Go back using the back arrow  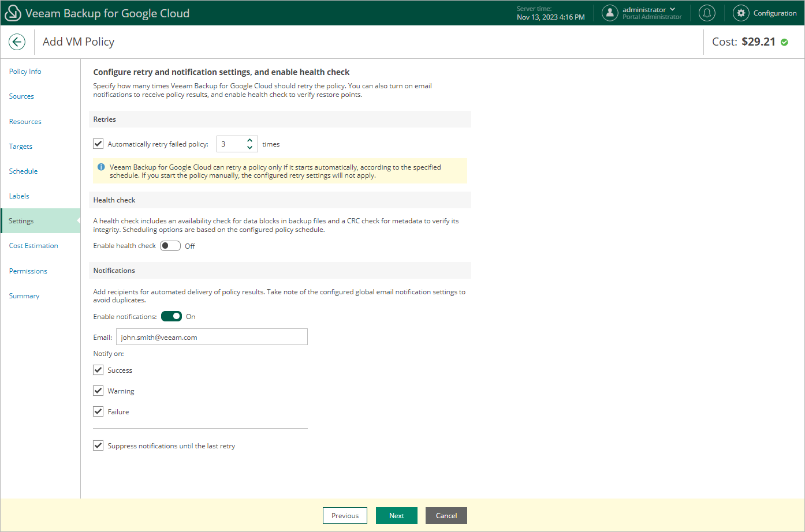17,42
